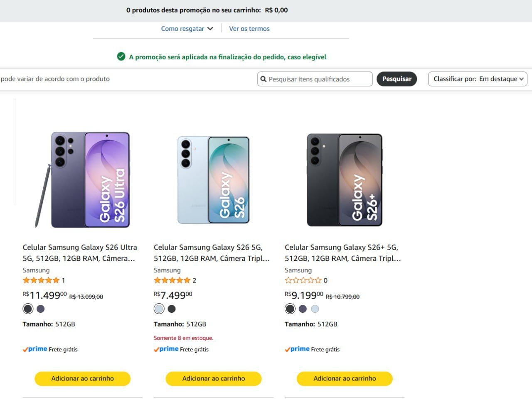
Task: Select the purple color option for Galaxy S26 Ultra
Action: [40, 309]
